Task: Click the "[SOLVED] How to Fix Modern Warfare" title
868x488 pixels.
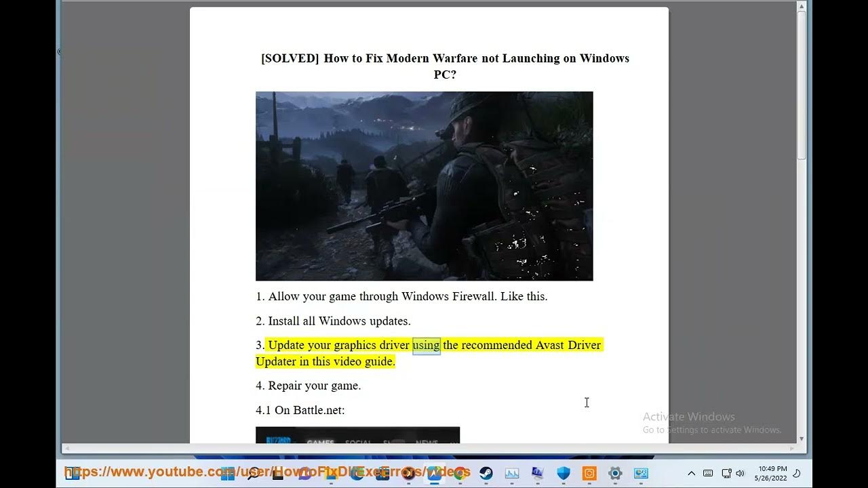Action: pyautogui.click(x=445, y=66)
